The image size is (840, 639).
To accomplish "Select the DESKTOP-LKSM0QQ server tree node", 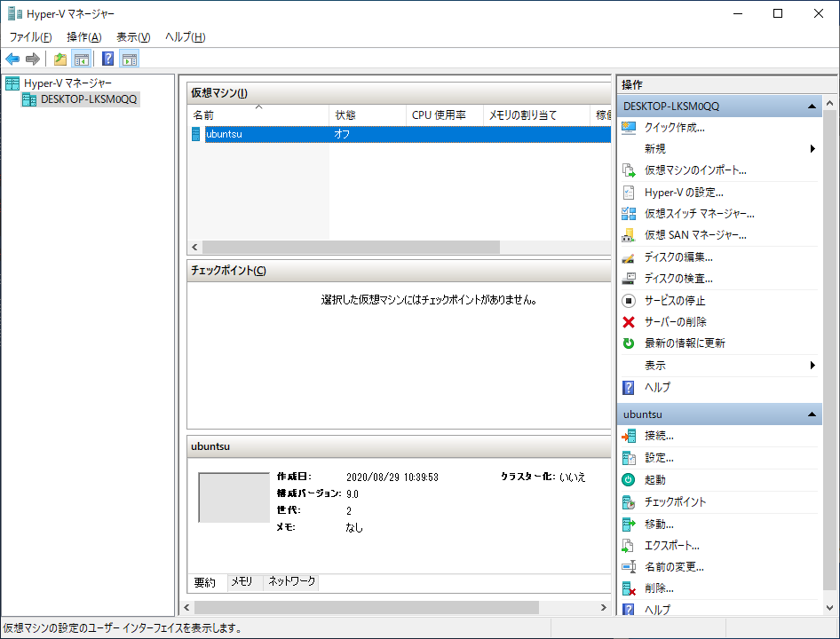I will [80, 99].
